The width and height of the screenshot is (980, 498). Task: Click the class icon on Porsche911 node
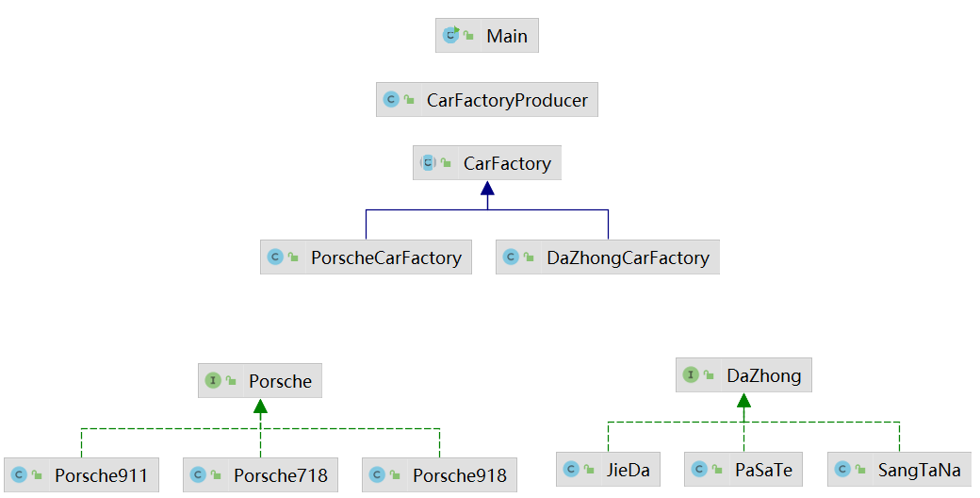[x=20, y=474]
